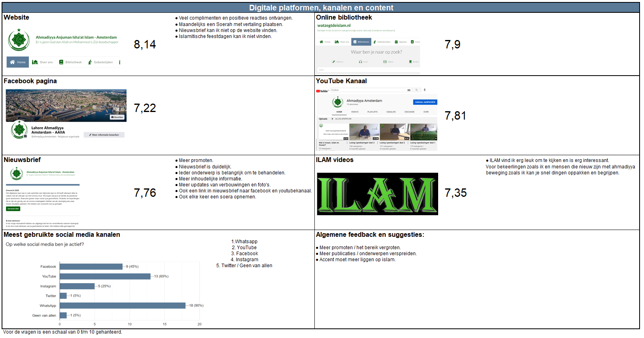Click the Gebedstijden prayer icon in Website panel
Image resolution: width=644 pixels, height=338 pixels.
[90, 62]
